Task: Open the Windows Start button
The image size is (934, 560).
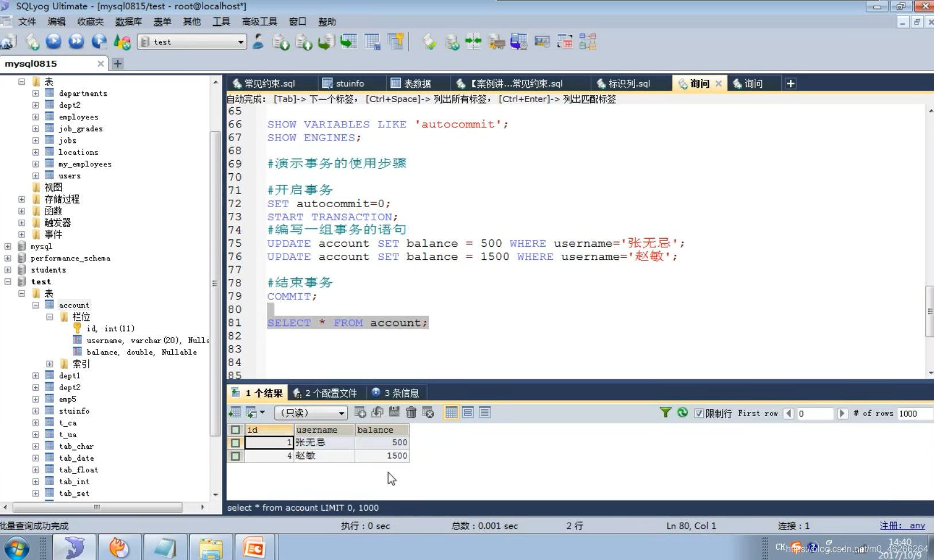Action: 16,549
